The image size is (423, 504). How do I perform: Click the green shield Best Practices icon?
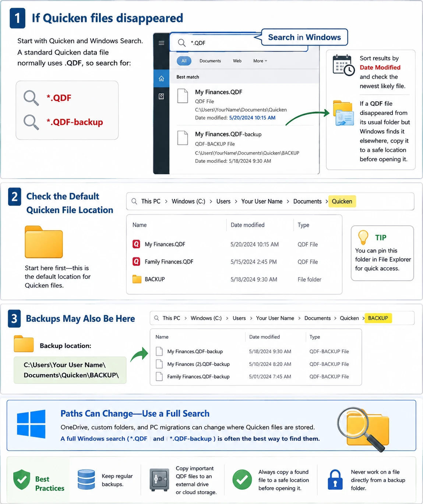22,479
